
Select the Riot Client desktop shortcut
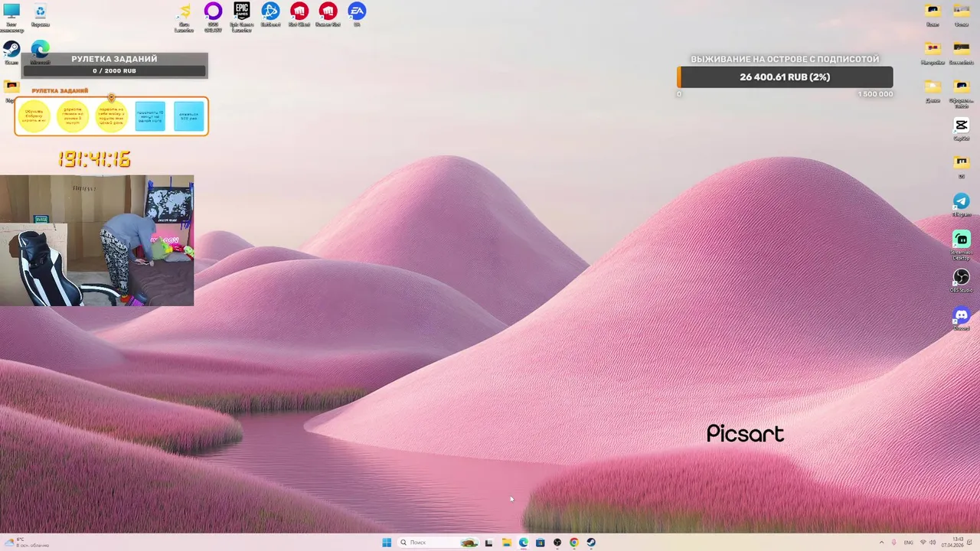pos(299,15)
